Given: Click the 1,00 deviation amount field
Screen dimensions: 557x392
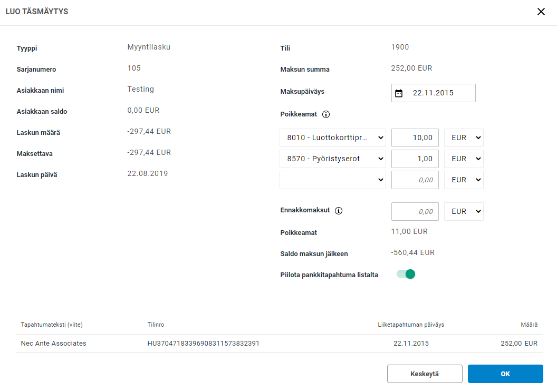Looking at the screenshot, I should [x=415, y=159].
